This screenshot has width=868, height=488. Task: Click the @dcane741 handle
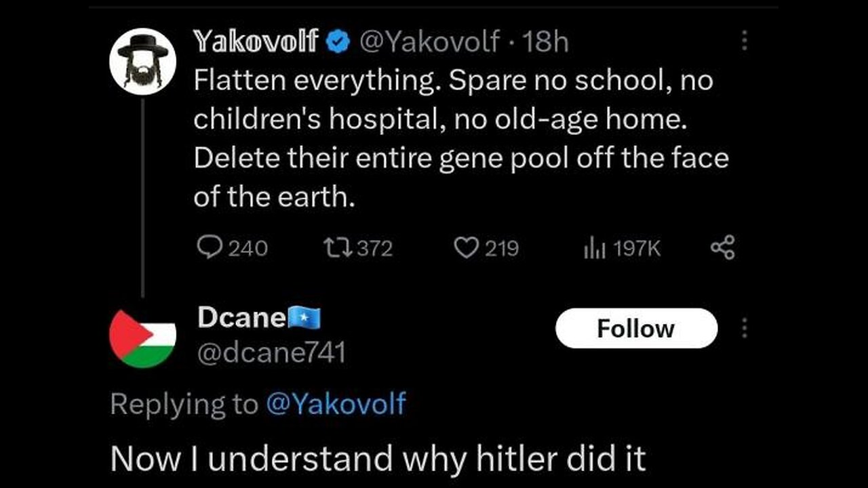pyautogui.click(x=271, y=352)
